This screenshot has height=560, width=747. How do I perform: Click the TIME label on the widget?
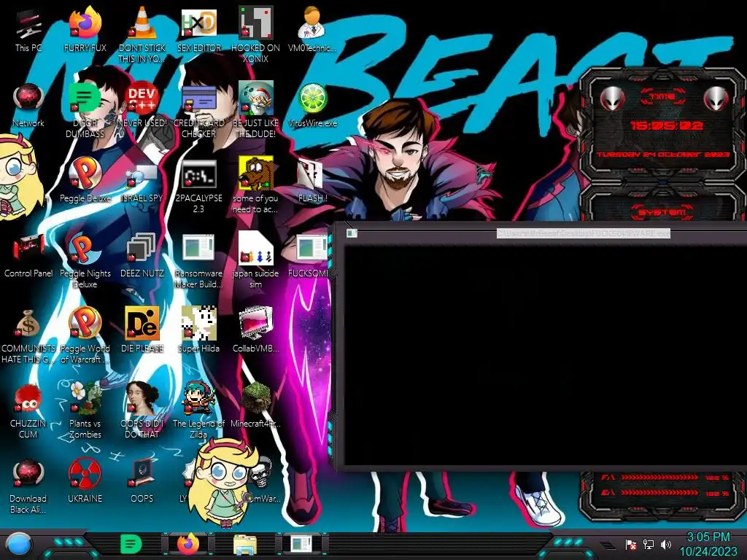pyautogui.click(x=662, y=97)
